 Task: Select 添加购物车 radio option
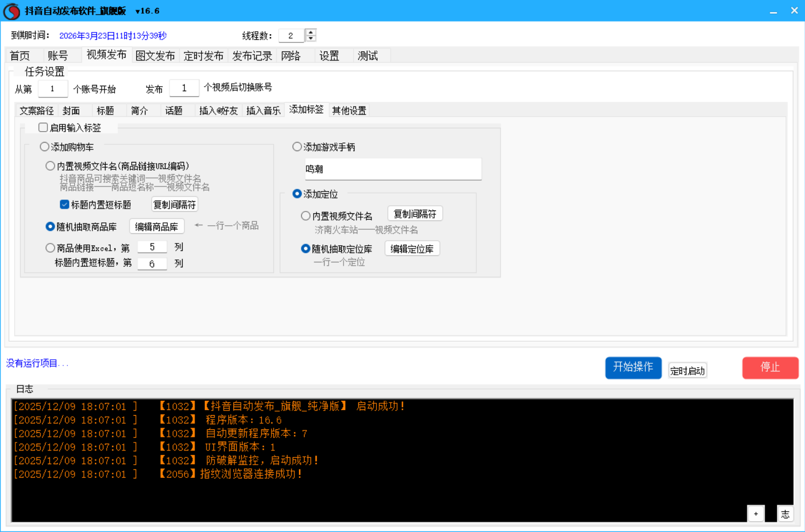[x=45, y=147]
